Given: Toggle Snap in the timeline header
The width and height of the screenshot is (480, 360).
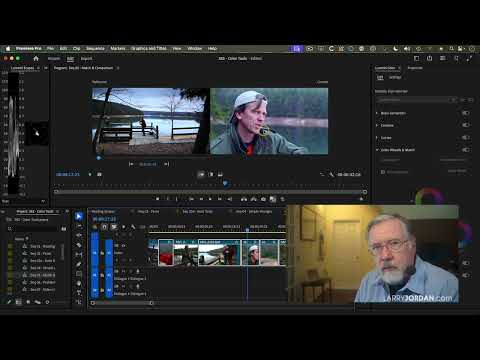Looking at the screenshot, I should click(x=104, y=227).
